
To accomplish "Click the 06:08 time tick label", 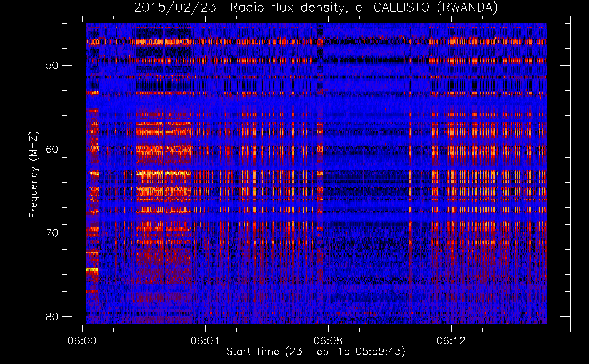I will 328,341.
